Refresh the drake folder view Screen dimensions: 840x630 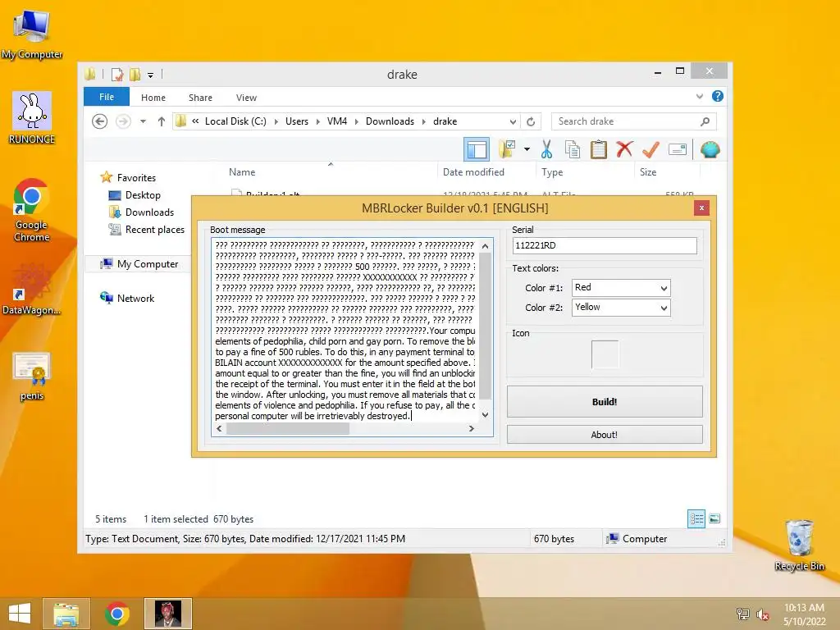click(531, 121)
